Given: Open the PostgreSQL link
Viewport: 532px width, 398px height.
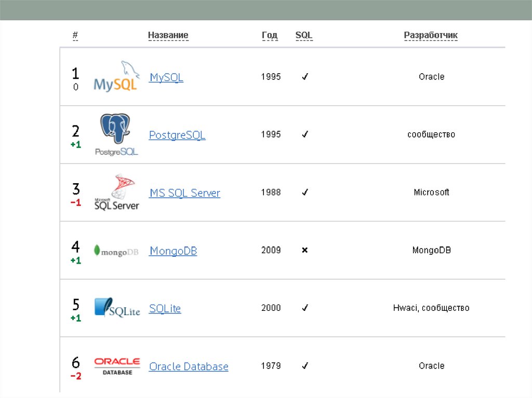Looking at the screenshot, I should [x=177, y=135].
